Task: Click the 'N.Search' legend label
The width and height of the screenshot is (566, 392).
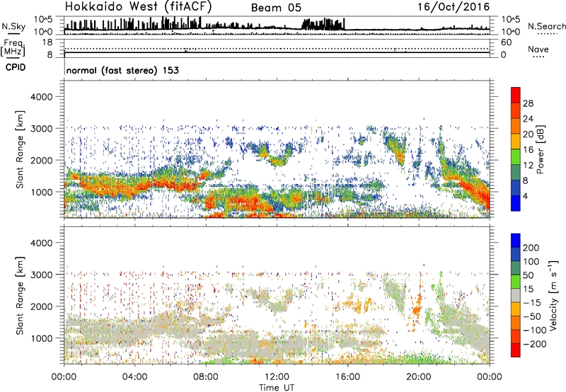Action: 546,26
